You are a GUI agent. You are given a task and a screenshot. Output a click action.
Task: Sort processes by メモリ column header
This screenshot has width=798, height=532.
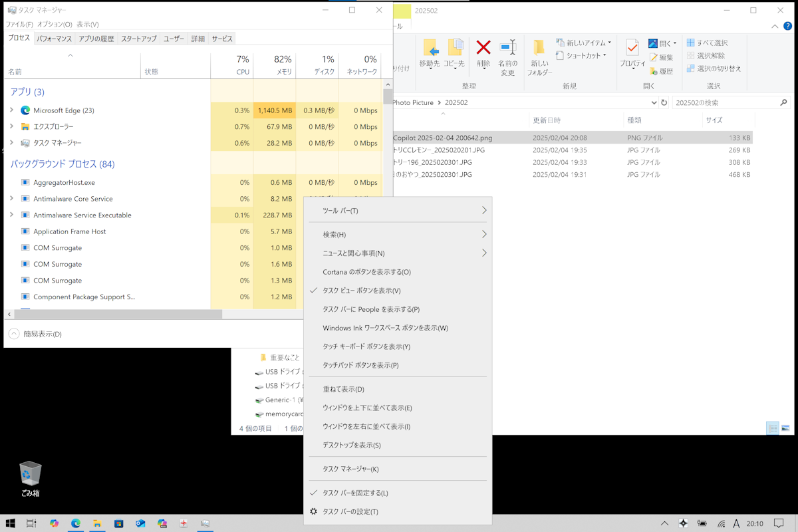point(274,65)
